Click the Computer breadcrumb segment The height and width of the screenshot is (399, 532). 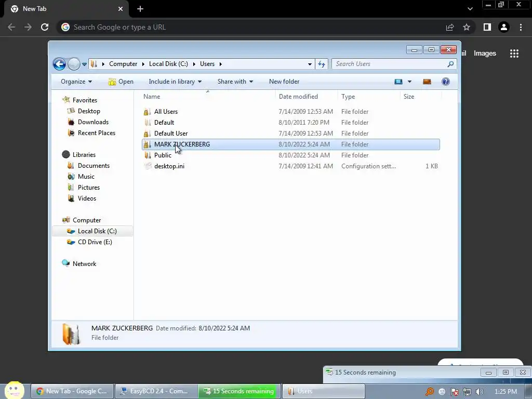[123, 64]
